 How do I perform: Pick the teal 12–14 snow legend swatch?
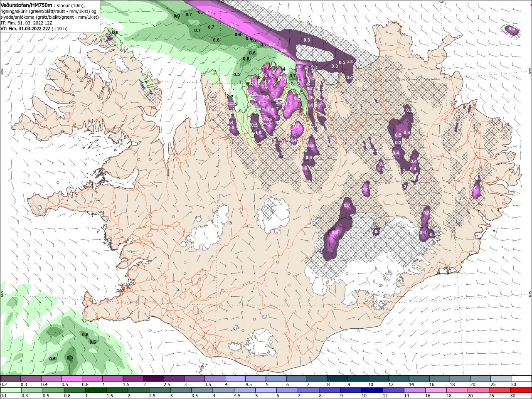click(x=398, y=379)
